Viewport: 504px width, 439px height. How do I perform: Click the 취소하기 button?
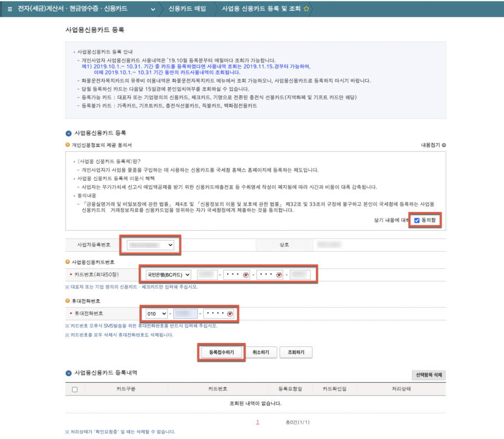point(261,352)
